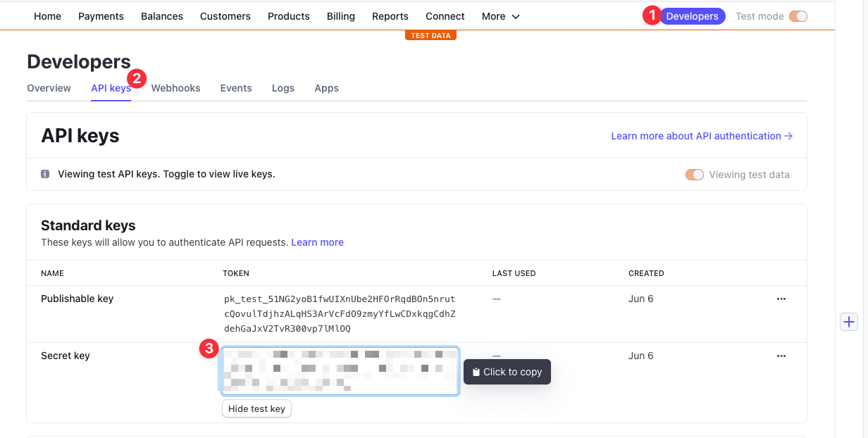Open the Learn more link under Standard keys
Image resolution: width=868 pixels, height=438 pixels.
(x=317, y=242)
